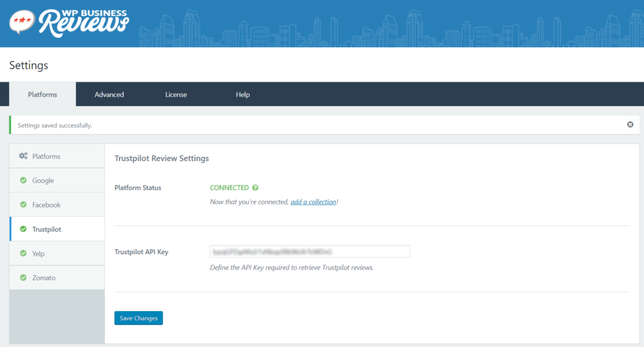Open Facebook platform settings
Viewport: 644px width, 347px height.
(57, 204)
